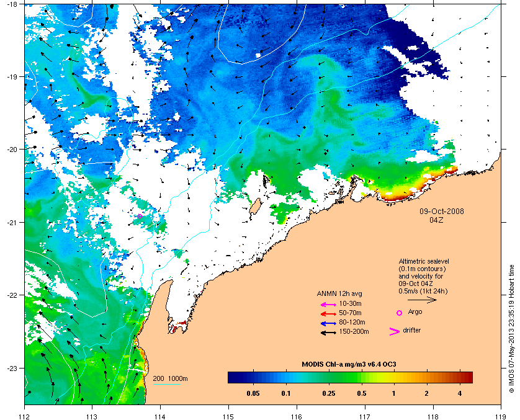Screen dimensions: 520x420
Task: Click the latitude axis label -18
Action: [11, 4]
